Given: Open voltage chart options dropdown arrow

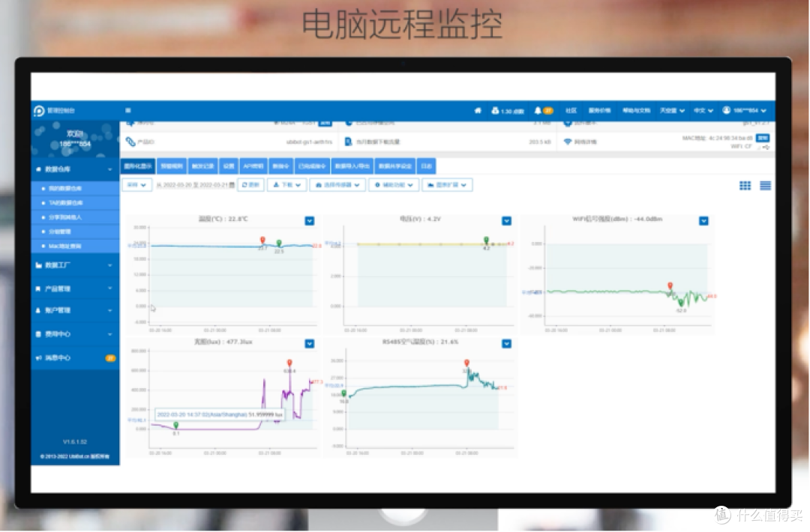Looking at the screenshot, I should 507,221.
